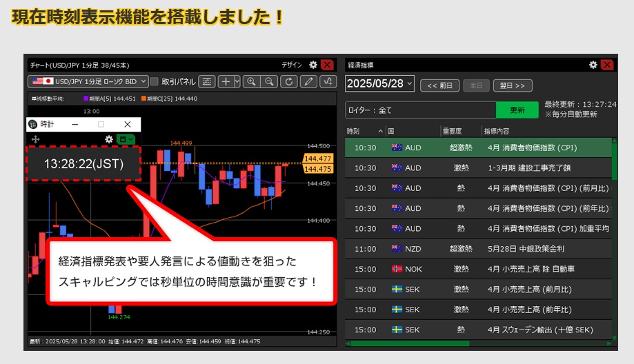Click the US/Japan flag icon in the chart symbol selector
Screen dimensions: 634x364
point(43,81)
